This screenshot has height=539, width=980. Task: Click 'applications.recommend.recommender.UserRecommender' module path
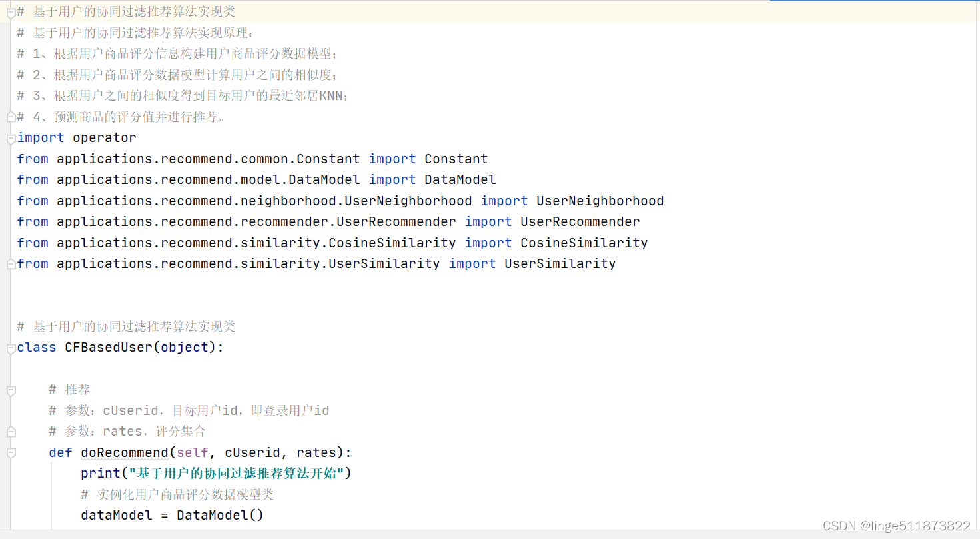tap(256, 222)
